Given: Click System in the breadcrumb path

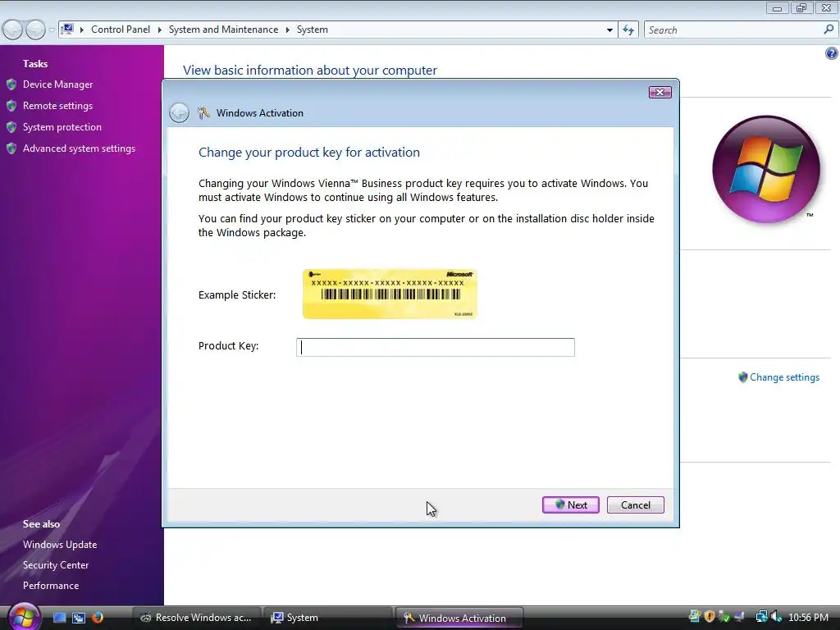Looking at the screenshot, I should point(313,30).
